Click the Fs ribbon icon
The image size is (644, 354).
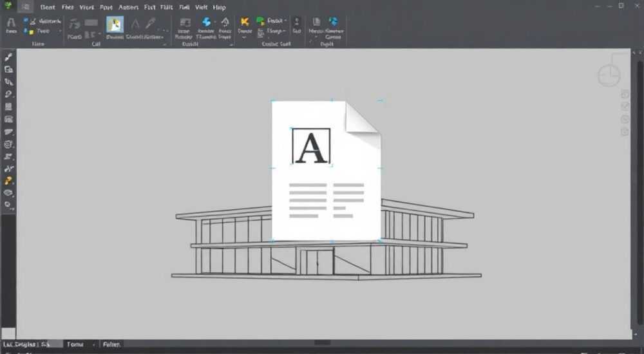click(x=74, y=24)
